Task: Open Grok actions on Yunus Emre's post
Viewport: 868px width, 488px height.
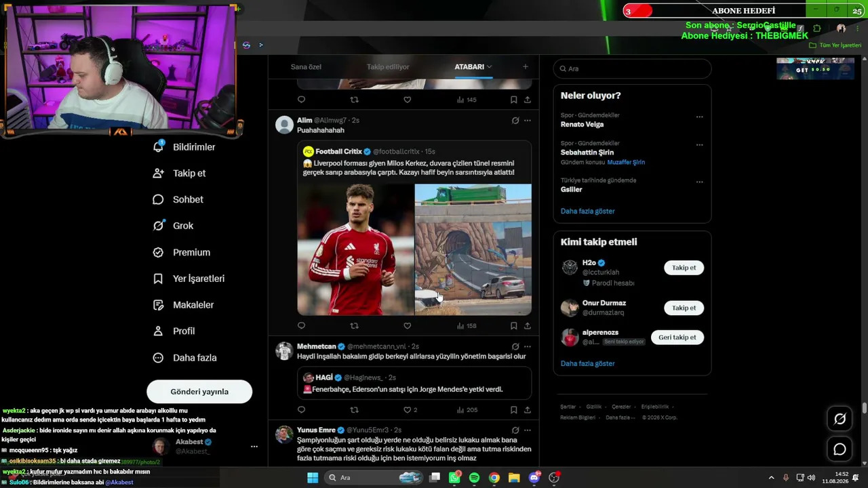Action: pos(515,430)
